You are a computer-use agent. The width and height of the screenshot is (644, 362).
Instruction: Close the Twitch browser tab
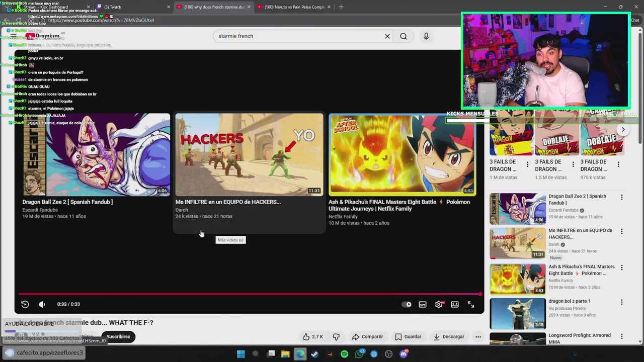(x=169, y=7)
